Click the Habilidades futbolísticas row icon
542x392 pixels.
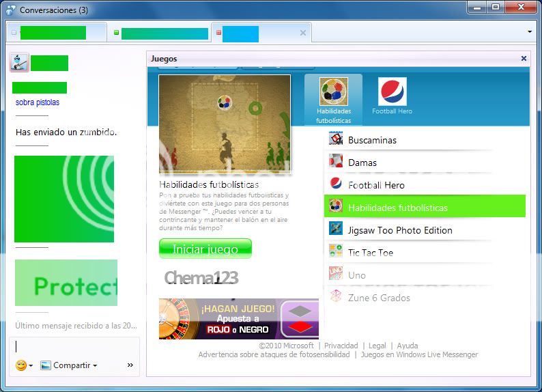[336, 206]
